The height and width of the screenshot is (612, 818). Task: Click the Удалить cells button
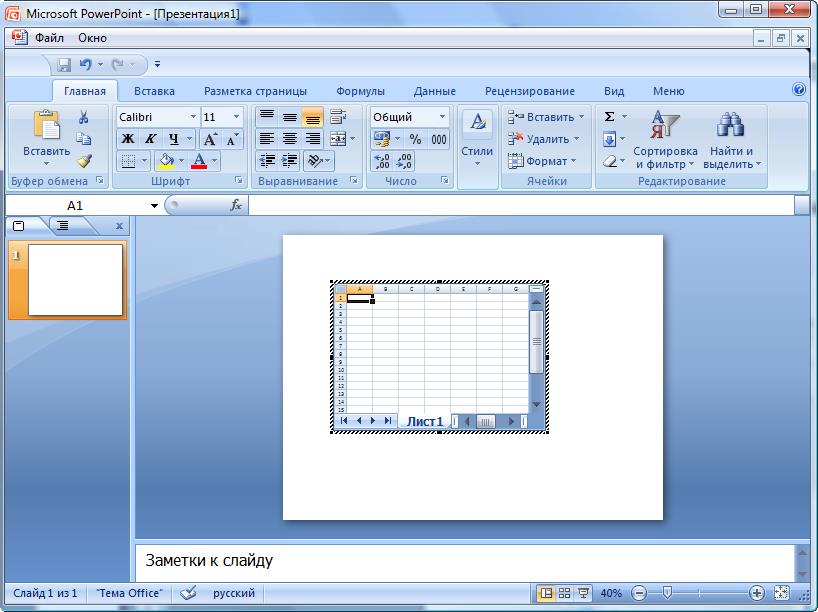click(543, 139)
